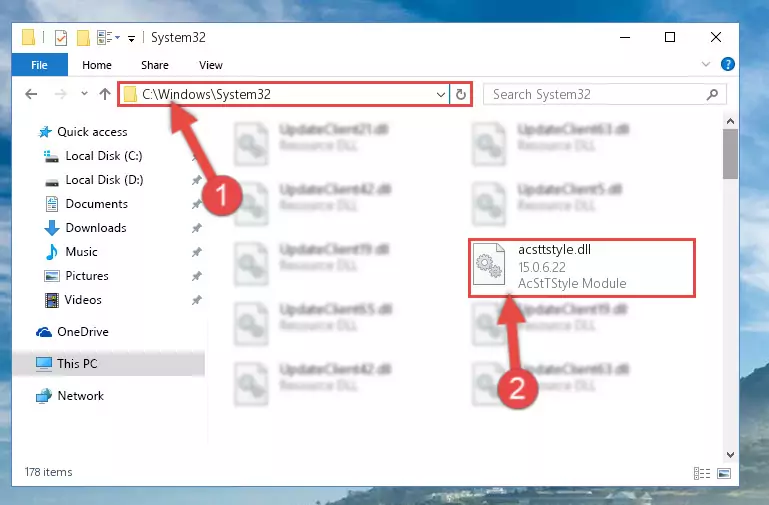Screen dimensions: 769x505
Task: Select Network in navigation pane
Action: [x=70, y=396]
